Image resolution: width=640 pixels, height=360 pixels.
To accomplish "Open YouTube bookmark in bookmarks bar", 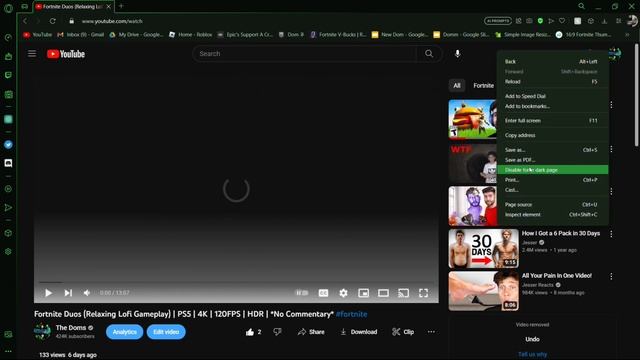I will pos(38,35).
